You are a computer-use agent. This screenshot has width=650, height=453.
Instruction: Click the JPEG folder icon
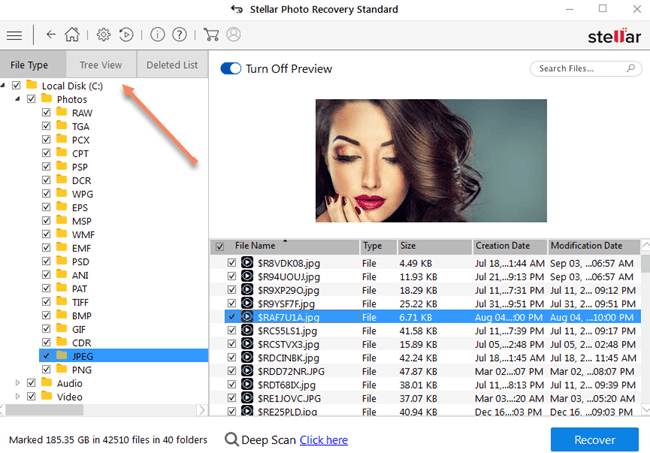tap(62, 356)
